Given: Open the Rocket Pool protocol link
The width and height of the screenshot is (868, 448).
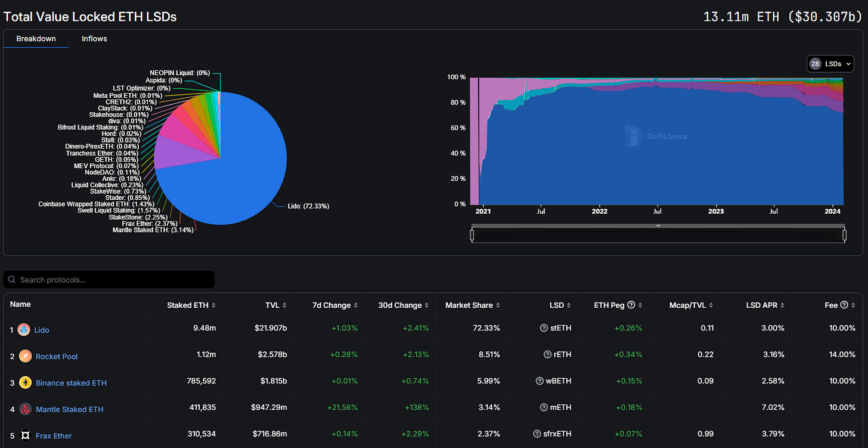Looking at the screenshot, I should [x=57, y=356].
